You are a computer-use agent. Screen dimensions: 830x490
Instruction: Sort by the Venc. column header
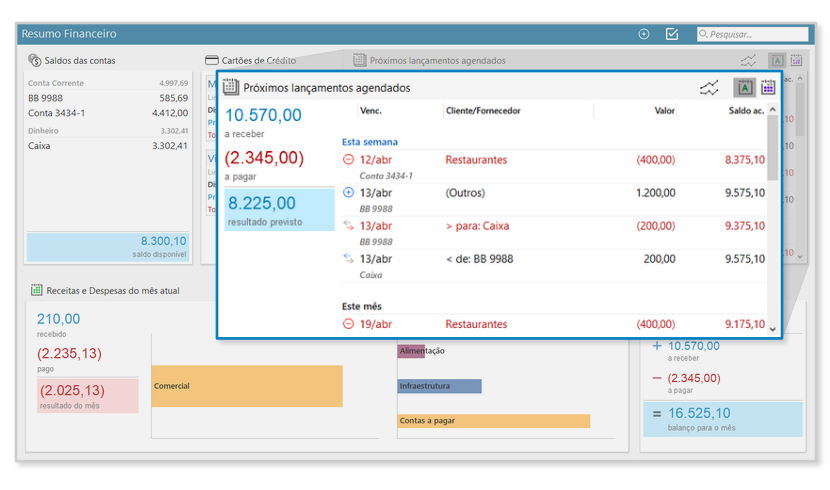371,111
